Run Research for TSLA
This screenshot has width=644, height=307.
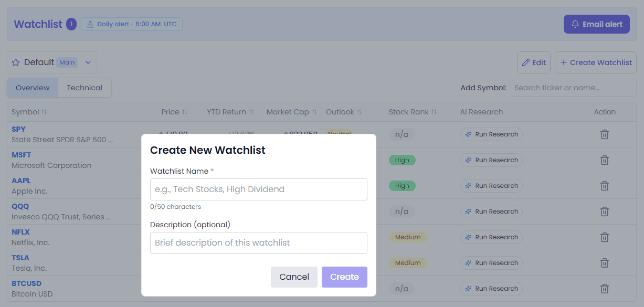click(491, 263)
